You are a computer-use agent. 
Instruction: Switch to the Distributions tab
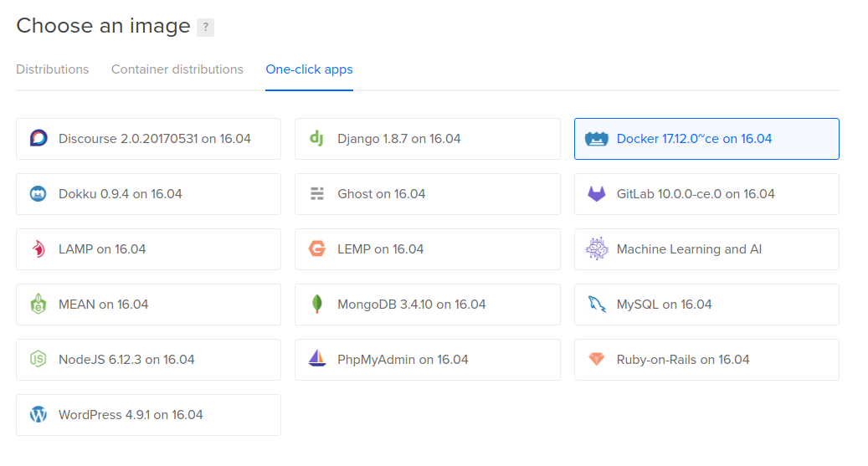[53, 69]
